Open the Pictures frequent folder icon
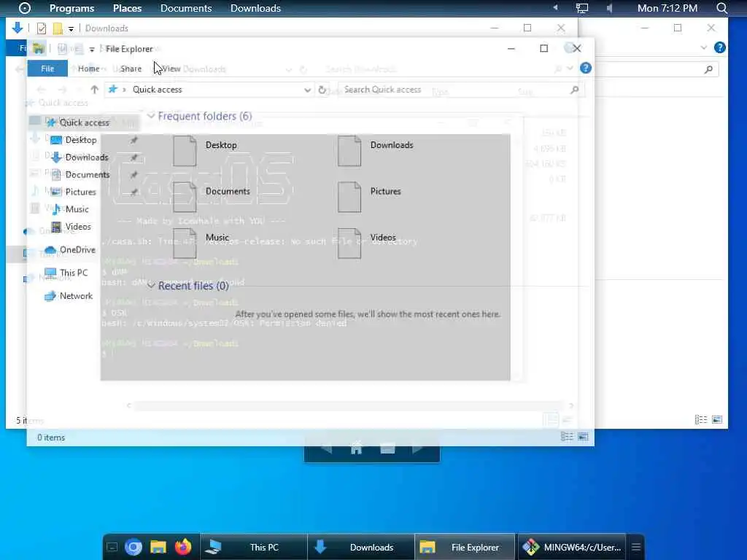747x560 pixels. (x=349, y=197)
